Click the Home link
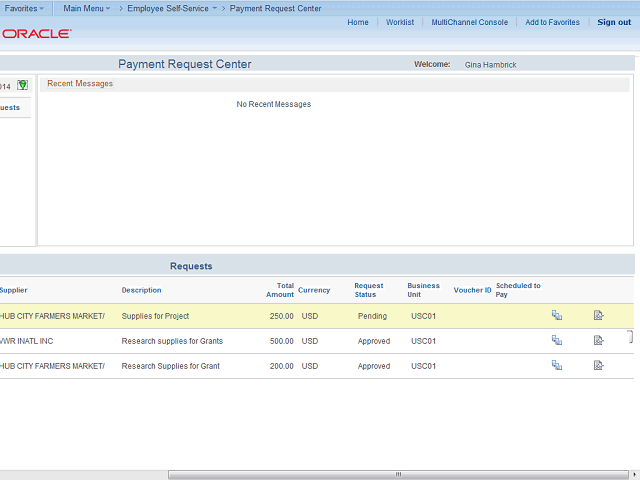This screenshot has width=640, height=480. coord(358,22)
